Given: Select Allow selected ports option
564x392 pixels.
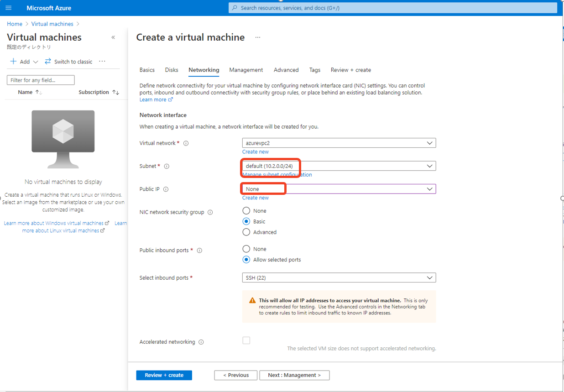Looking at the screenshot, I should (246, 260).
